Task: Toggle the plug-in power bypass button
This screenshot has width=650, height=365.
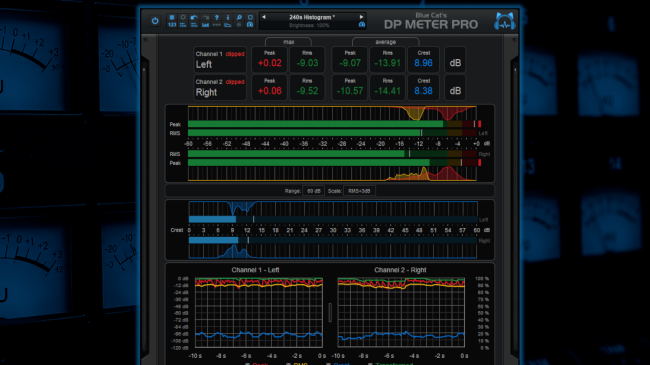Action: pyautogui.click(x=155, y=21)
